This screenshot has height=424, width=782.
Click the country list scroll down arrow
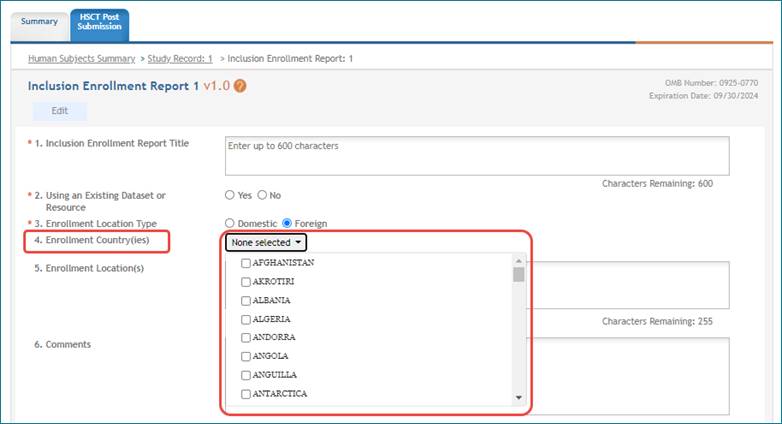coord(518,397)
